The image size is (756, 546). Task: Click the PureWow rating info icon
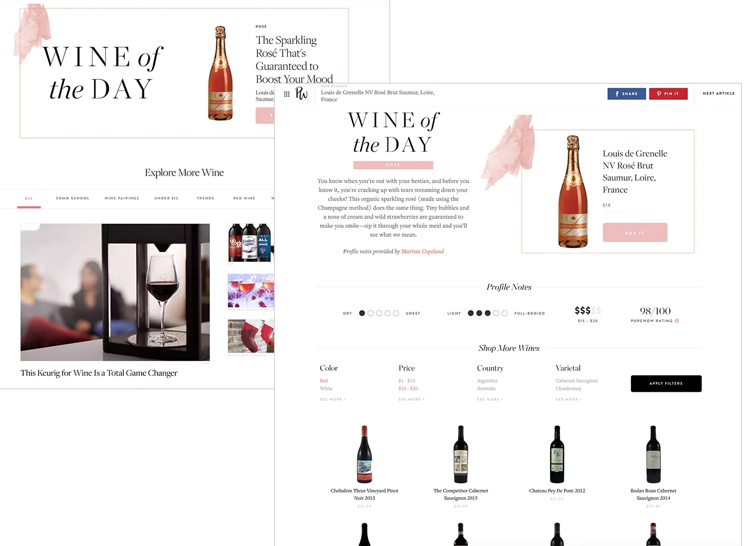click(677, 321)
